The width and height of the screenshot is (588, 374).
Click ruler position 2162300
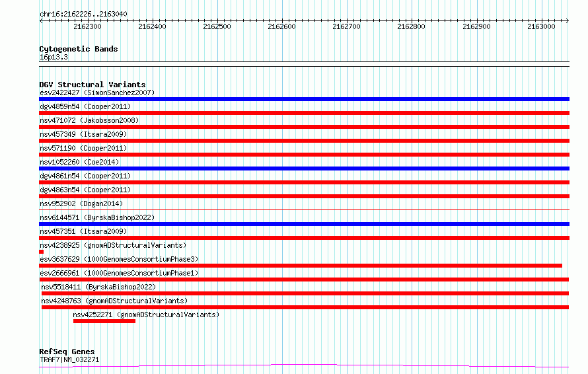[x=87, y=26]
